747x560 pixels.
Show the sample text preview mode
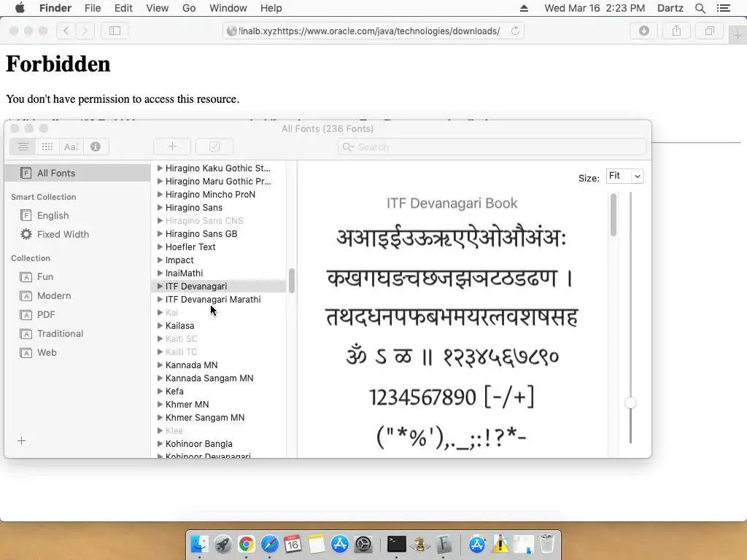coord(71,147)
